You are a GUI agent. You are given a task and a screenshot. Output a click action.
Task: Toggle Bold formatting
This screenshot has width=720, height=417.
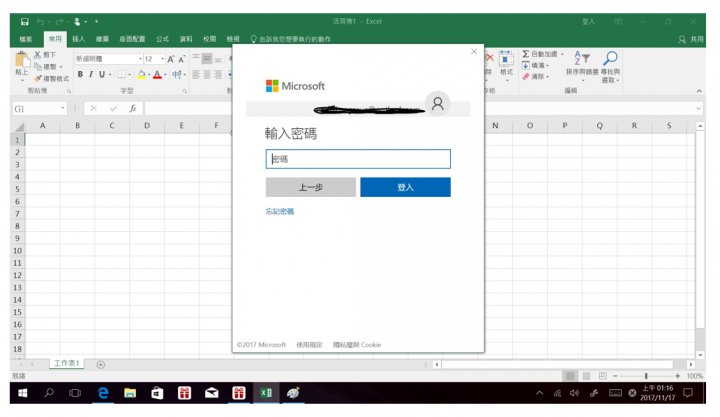point(80,74)
